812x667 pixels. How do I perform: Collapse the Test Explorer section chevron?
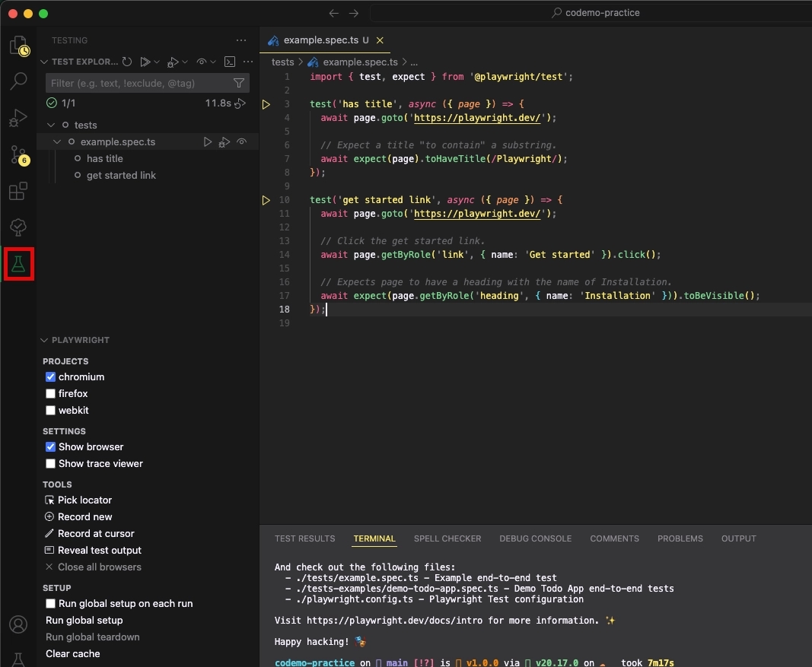pos(45,62)
